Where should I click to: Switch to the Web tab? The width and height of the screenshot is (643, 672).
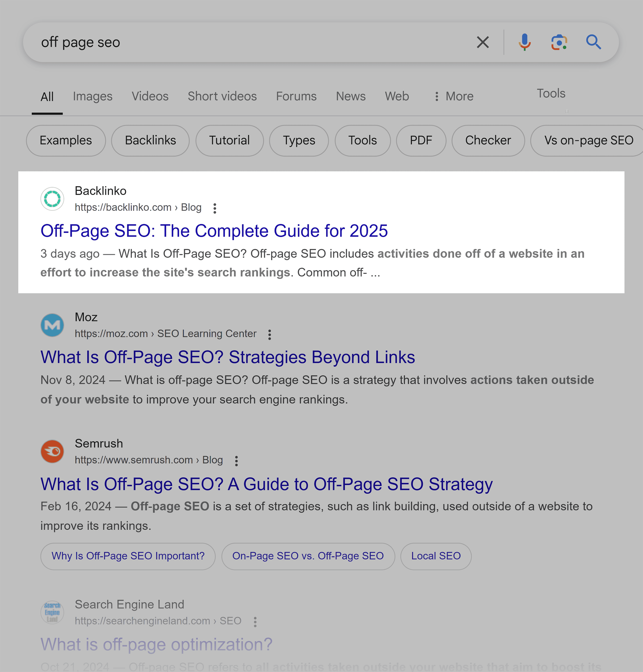397,96
